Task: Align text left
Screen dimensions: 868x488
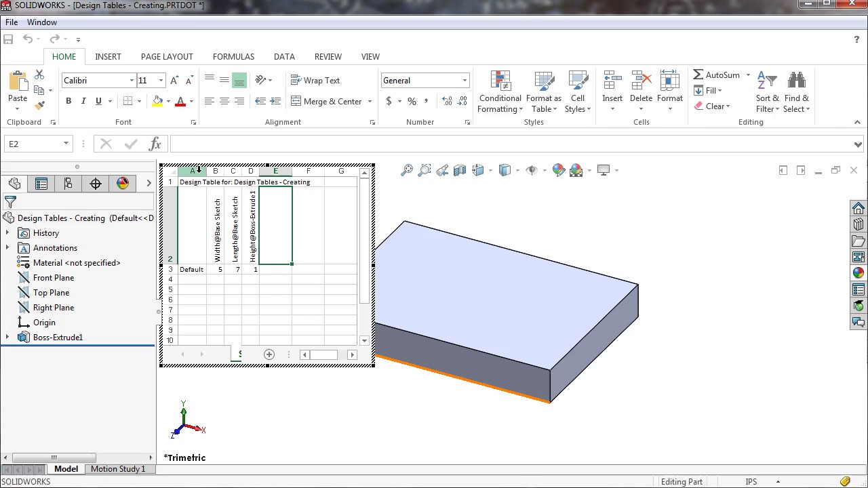Action: (x=210, y=101)
